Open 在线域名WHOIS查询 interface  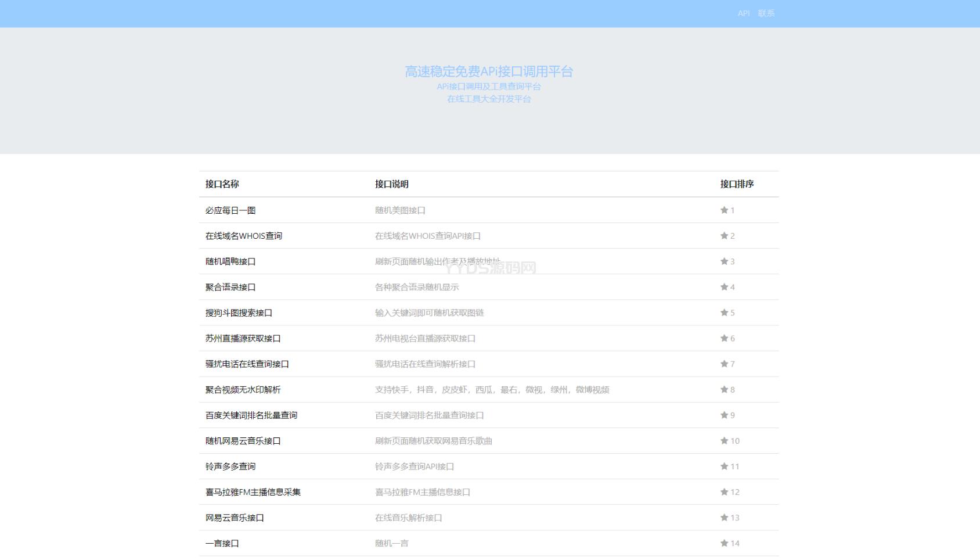pos(243,236)
